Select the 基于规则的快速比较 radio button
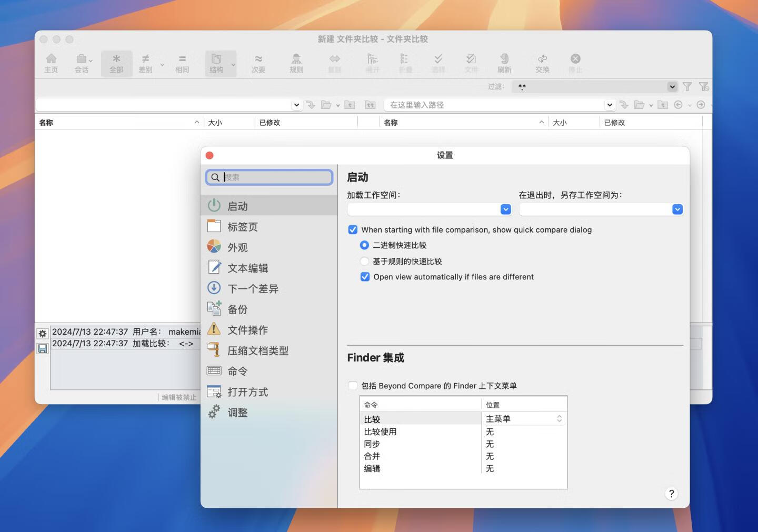 [364, 261]
